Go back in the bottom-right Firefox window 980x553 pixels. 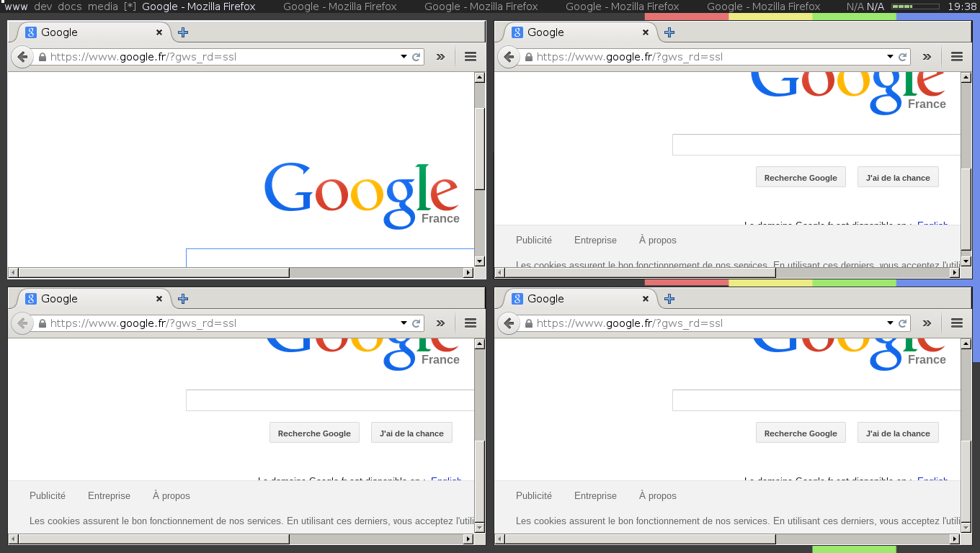click(509, 323)
